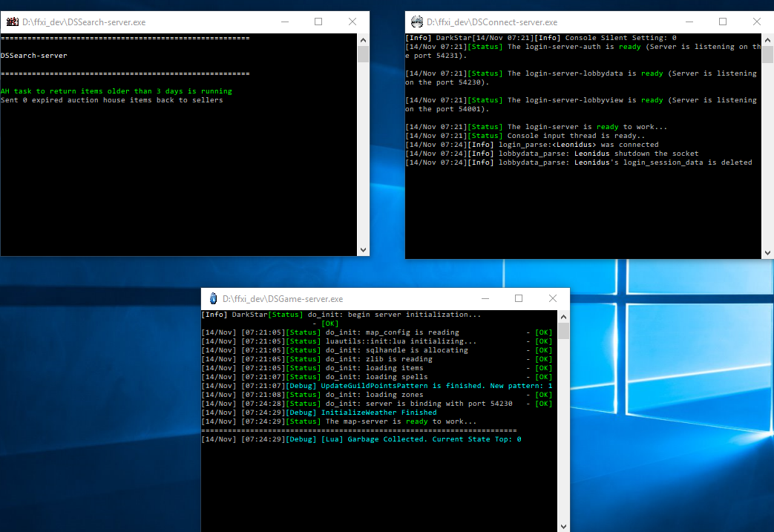Screen dimensions: 774x532
Task: Open the DSSearch-server window system menu icon
Action: click(11, 22)
